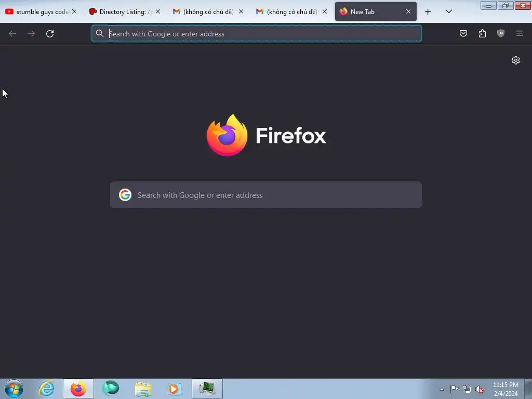Open the monitor app in taskbar
This screenshot has width=532, height=399.
tap(207, 389)
